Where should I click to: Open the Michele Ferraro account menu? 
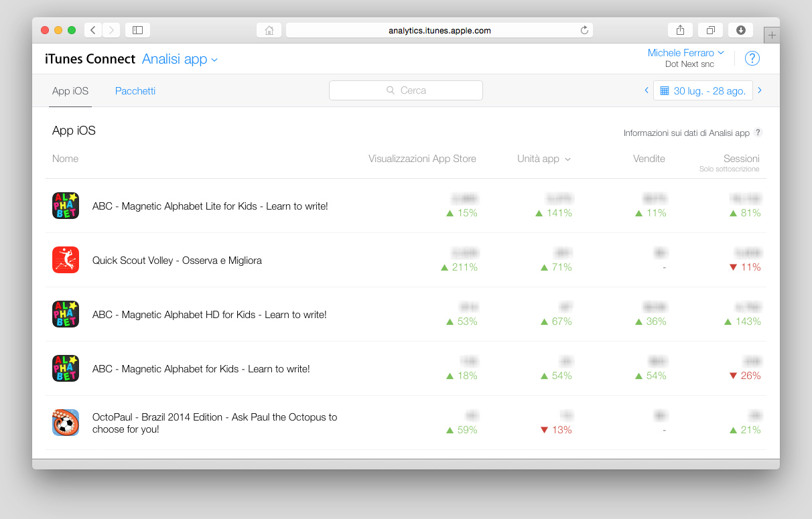click(686, 53)
